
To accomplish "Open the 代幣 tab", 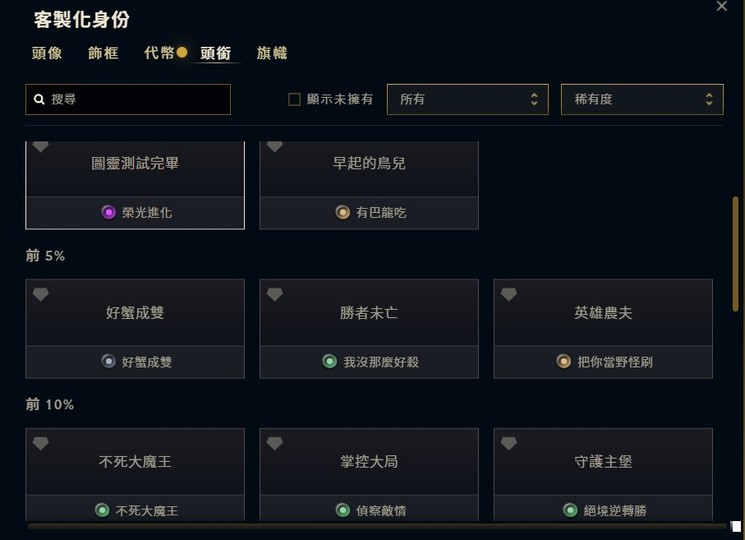I will [x=159, y=53].
